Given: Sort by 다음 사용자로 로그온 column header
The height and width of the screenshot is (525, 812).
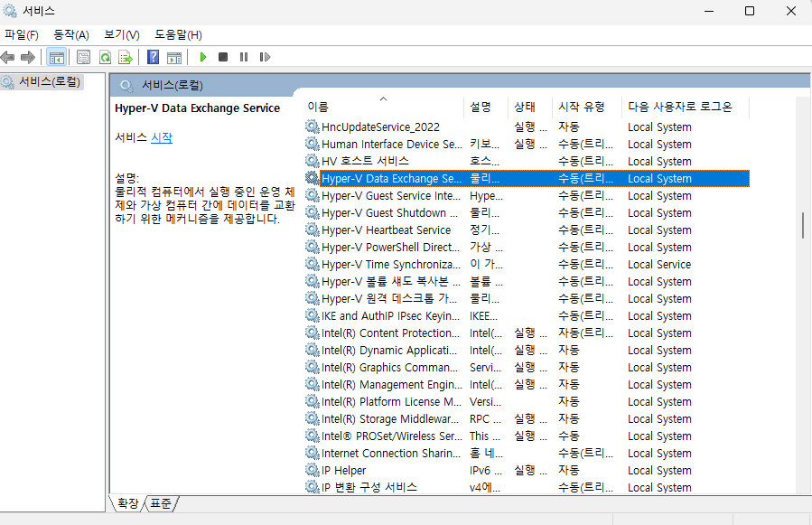Looking at the screenshot, I should point(686,107).
